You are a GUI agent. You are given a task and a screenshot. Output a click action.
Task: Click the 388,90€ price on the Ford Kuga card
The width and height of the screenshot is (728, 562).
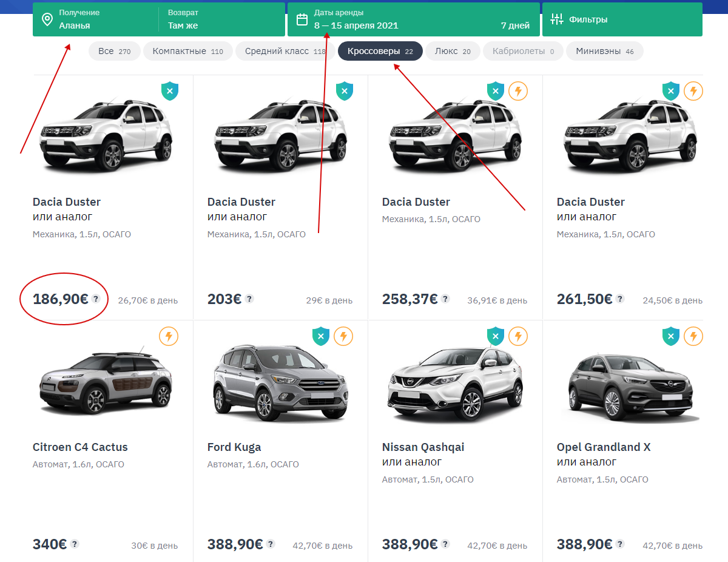click(x=235, y=544)
